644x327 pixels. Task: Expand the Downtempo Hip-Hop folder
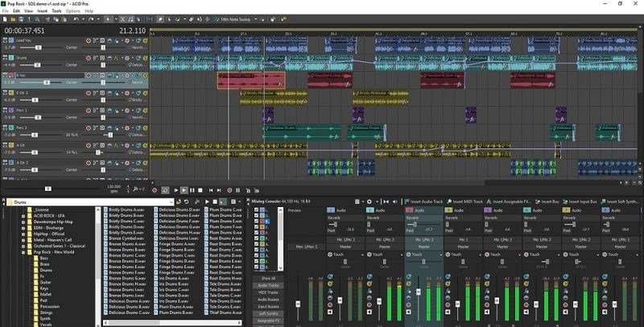pyautogui.click(x=23, y=221)
